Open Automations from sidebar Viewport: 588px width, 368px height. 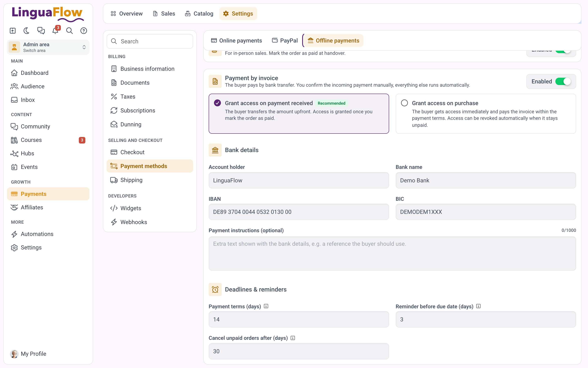pos(48,234)
